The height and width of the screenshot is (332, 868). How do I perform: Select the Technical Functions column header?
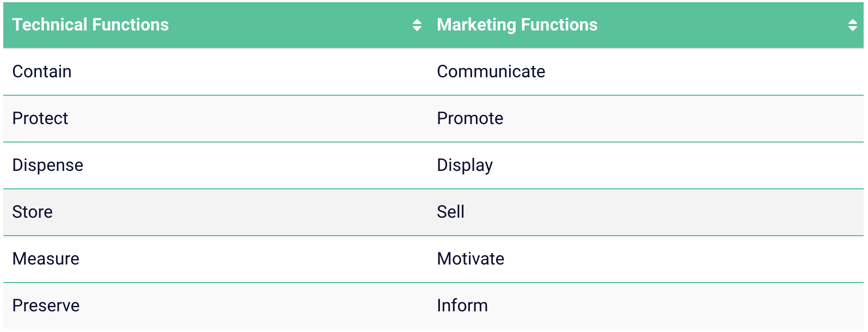pos(90,24)
